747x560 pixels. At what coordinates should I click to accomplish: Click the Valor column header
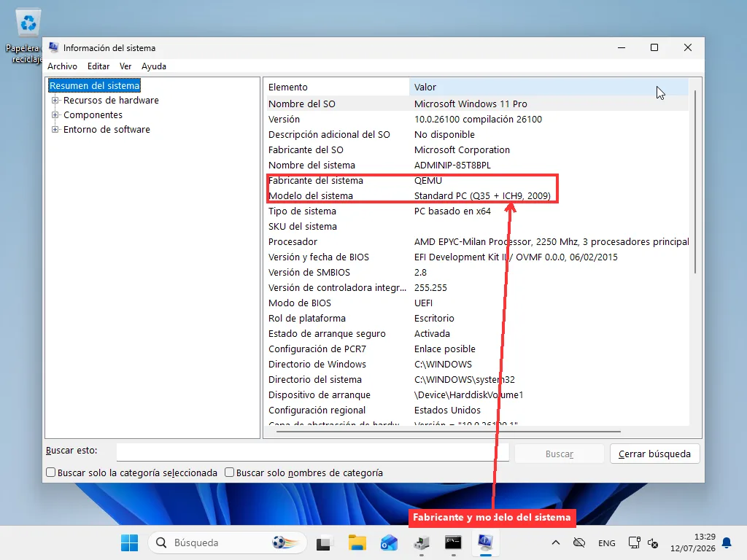tap(549, 87)
